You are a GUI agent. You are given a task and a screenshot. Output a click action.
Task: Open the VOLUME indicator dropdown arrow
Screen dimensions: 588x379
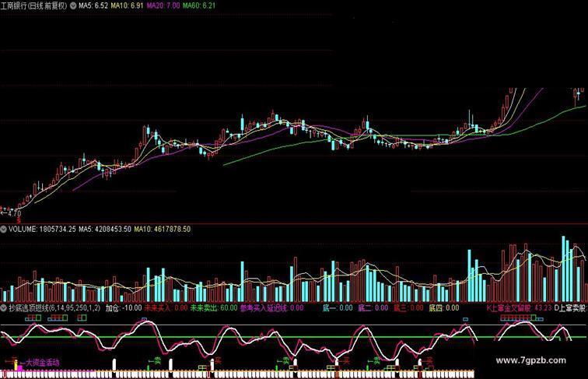3,229
